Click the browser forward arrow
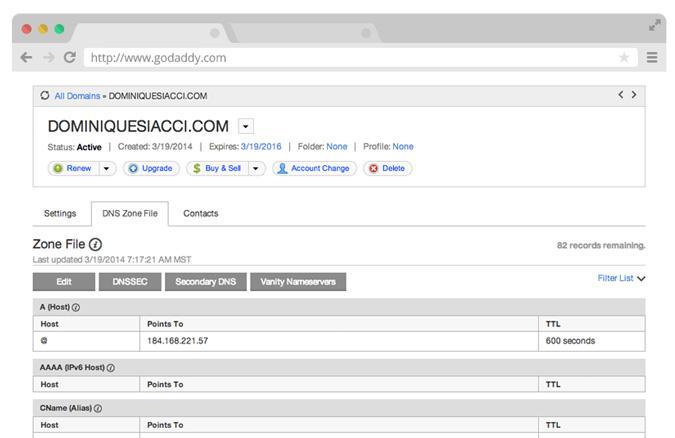Viewport: 675px width, 438px height. [x=47, y=58]
